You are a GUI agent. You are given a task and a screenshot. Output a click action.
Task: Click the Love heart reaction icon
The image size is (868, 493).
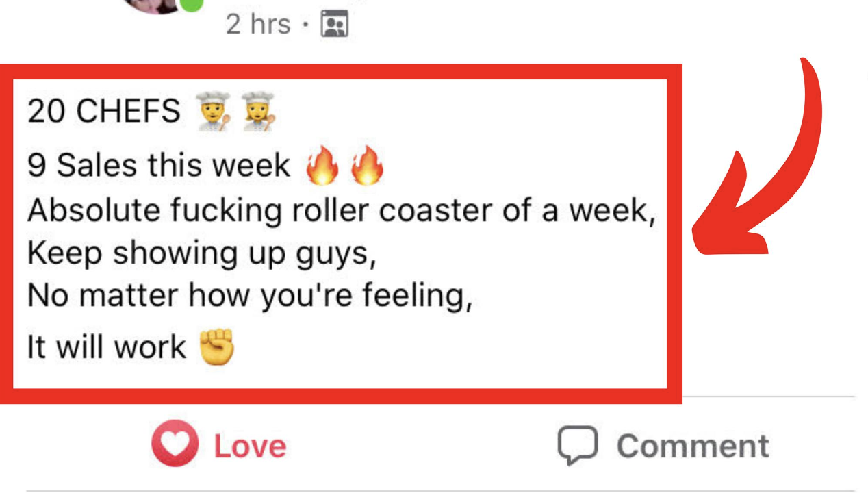(x=175, y=444)
